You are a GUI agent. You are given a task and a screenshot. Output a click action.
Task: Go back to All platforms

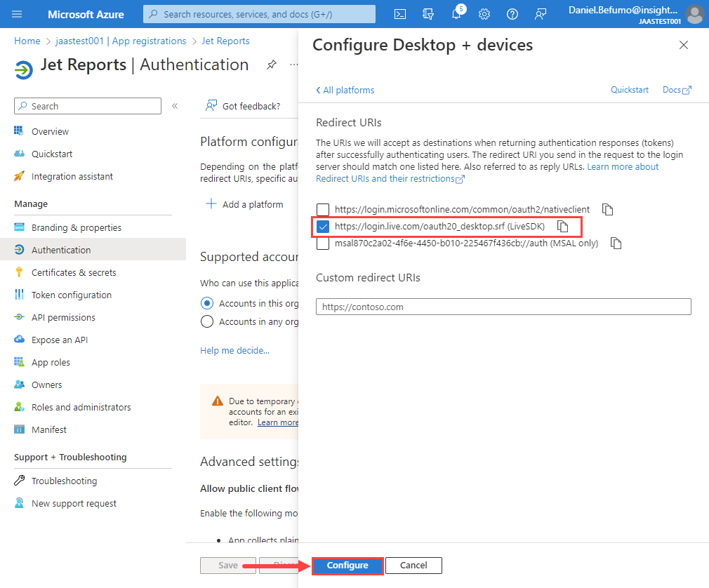tap(345, 90)
